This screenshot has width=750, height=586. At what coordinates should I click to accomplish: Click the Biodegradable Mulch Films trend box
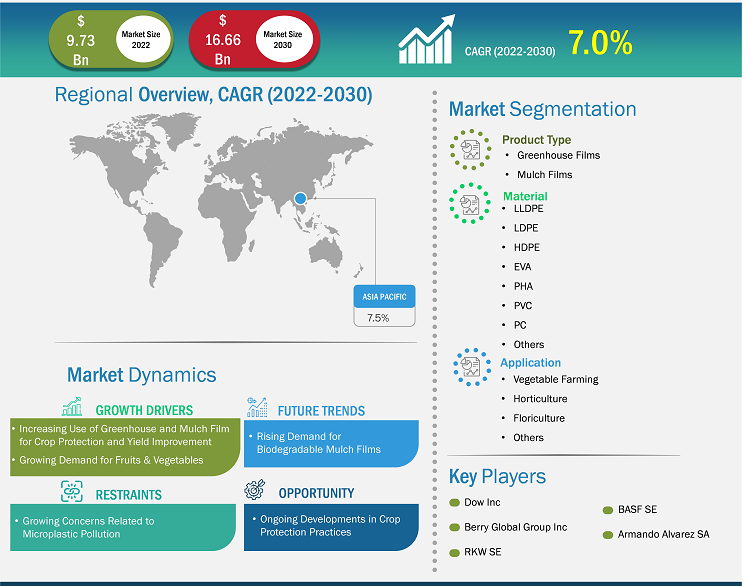[x=332, y=443]
